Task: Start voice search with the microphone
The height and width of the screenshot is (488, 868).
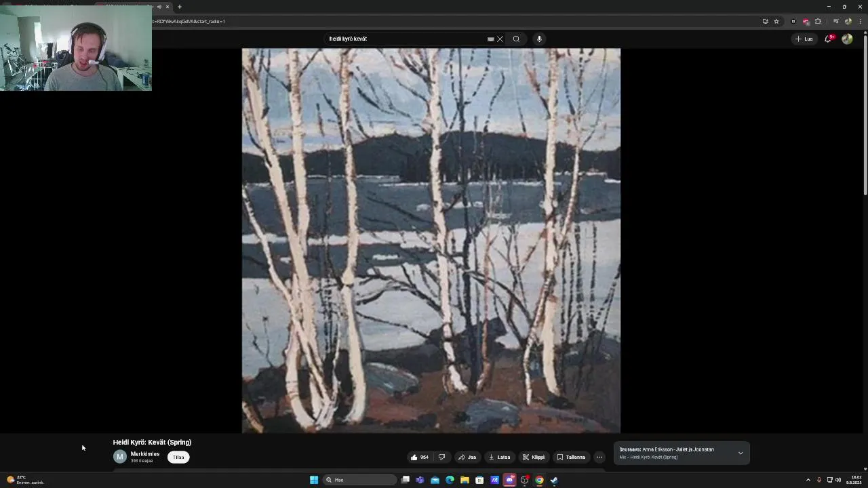Action: tap(539, 39)
